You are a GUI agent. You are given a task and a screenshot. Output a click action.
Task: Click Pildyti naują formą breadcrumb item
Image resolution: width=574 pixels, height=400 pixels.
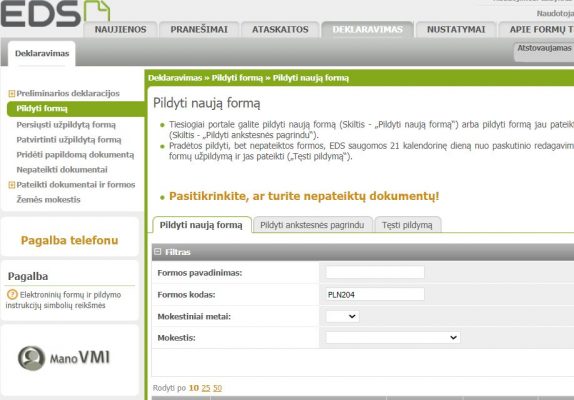coord(311,78)
